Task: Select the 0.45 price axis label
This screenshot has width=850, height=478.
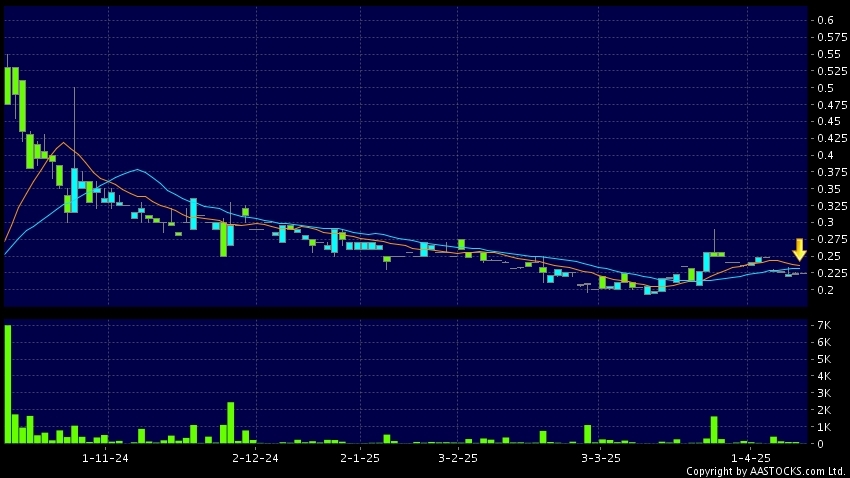Action: click(x=829, y=121)
